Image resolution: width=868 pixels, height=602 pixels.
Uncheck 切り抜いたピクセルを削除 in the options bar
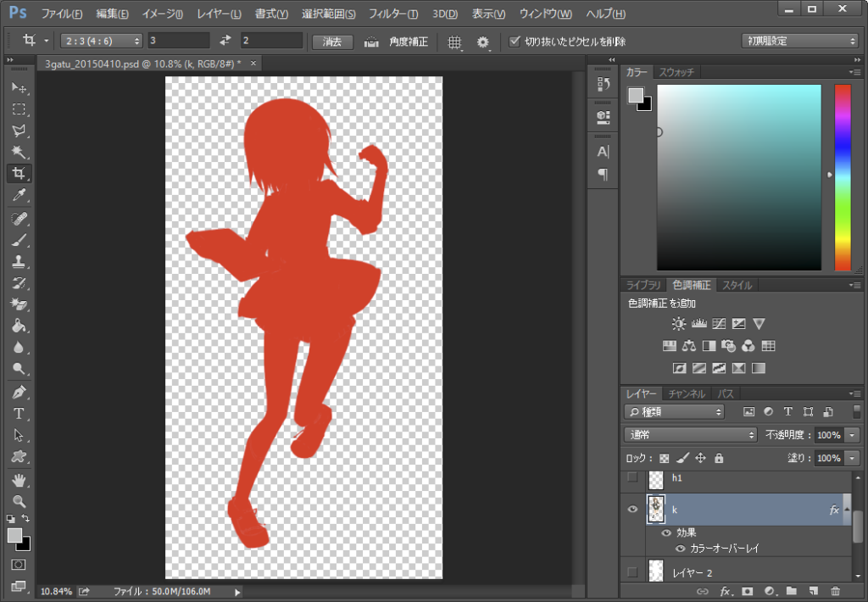point(514,41)
